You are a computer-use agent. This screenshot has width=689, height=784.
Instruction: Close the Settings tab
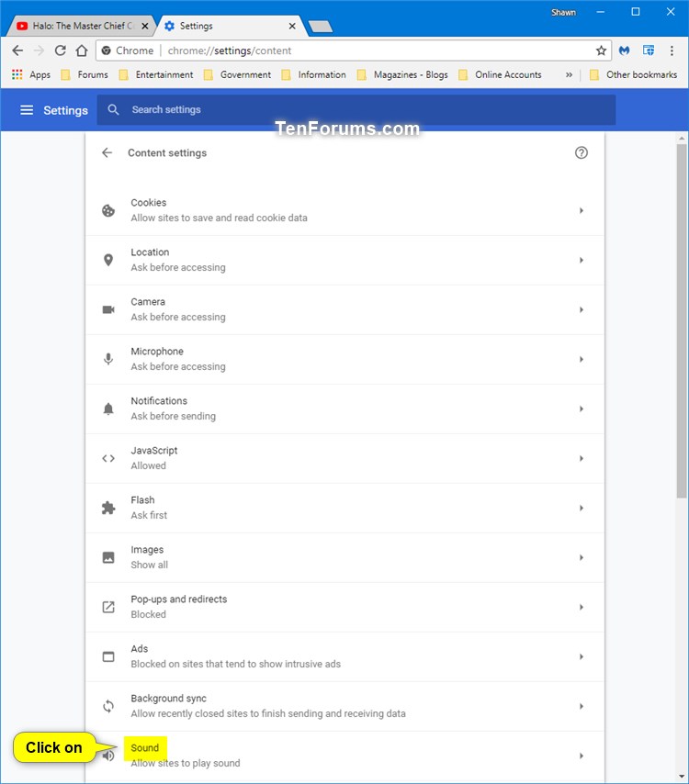[292, 26]
